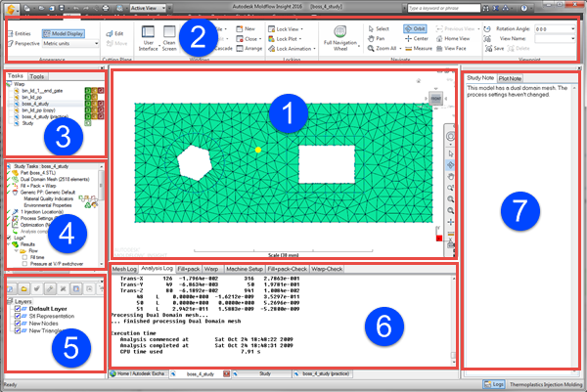Click the Center view tool
Image resolution: width=587 pixels, height=392 pixels.
point(417,38)
